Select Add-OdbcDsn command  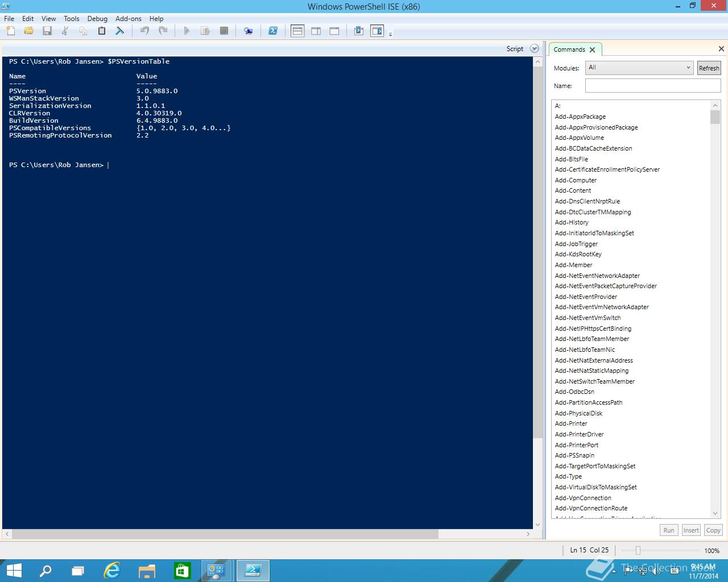(x=574, y=392)
